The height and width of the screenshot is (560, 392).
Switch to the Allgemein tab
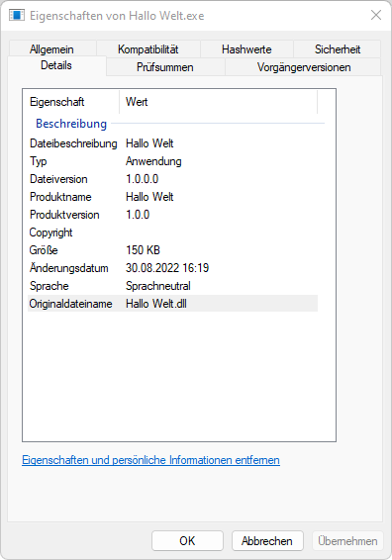[52, 48]
